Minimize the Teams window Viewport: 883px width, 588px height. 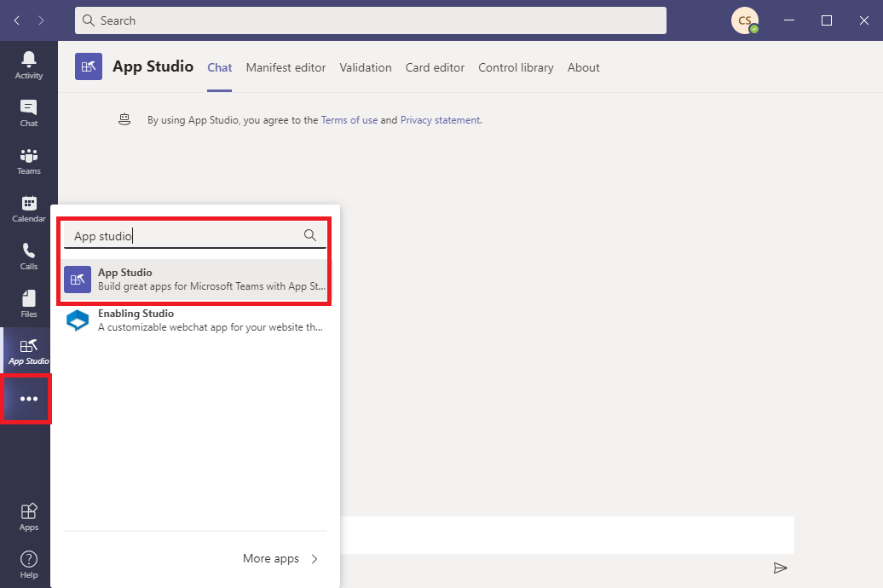coord(789,20)
